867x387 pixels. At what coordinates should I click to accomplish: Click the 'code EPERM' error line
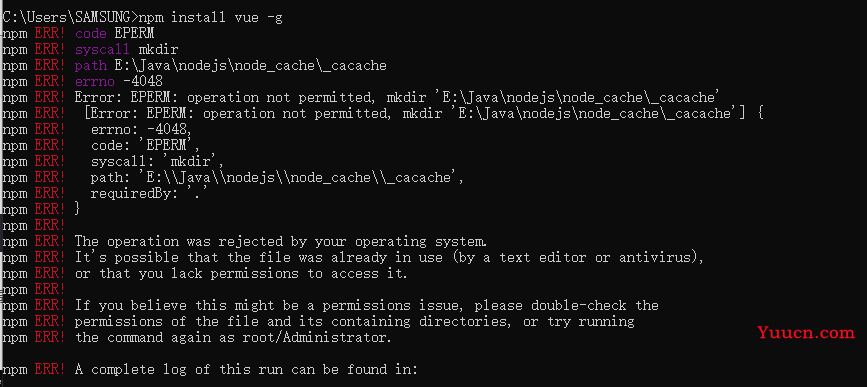click(x=114, y=34)
